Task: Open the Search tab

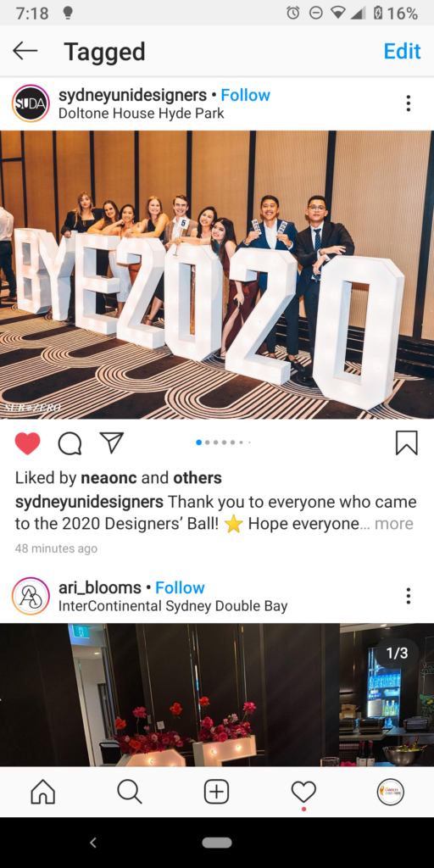Action: coord(130,793)
